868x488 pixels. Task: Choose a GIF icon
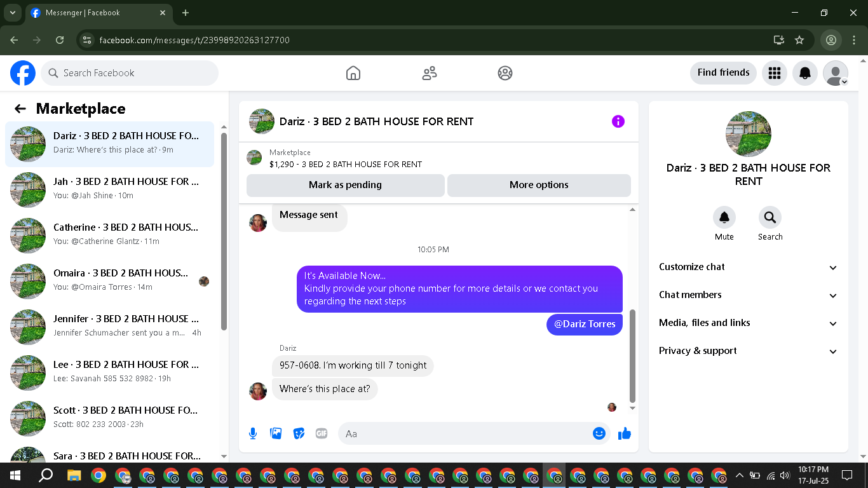click(x=322, y=433)
